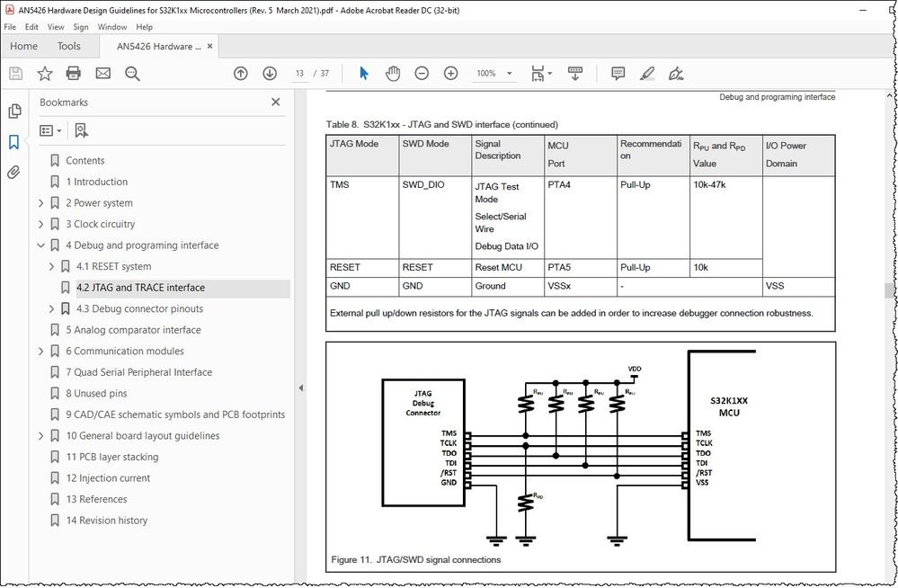Open the Help menu
898x588 pixels.
point(145,27)
